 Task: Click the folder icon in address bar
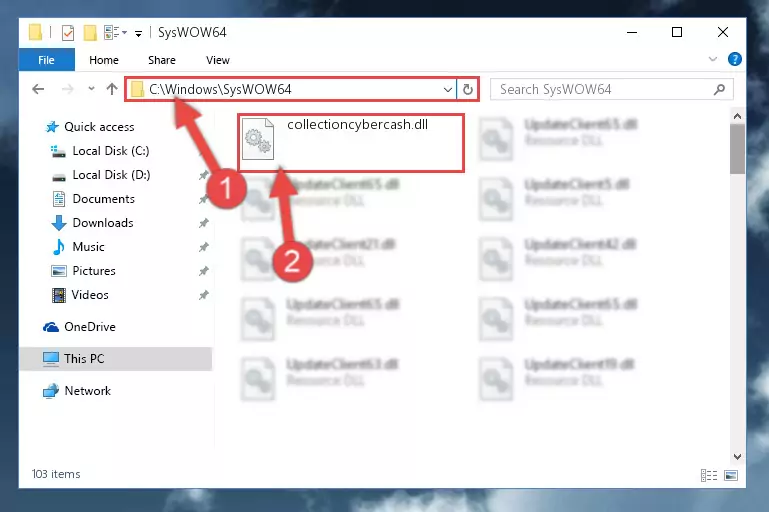pos(137,89)
